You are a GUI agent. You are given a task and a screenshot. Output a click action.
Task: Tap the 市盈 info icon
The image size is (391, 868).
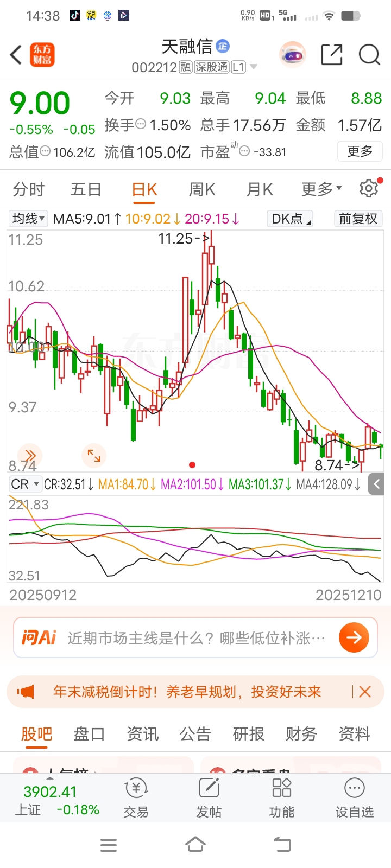tap(244, 151)
